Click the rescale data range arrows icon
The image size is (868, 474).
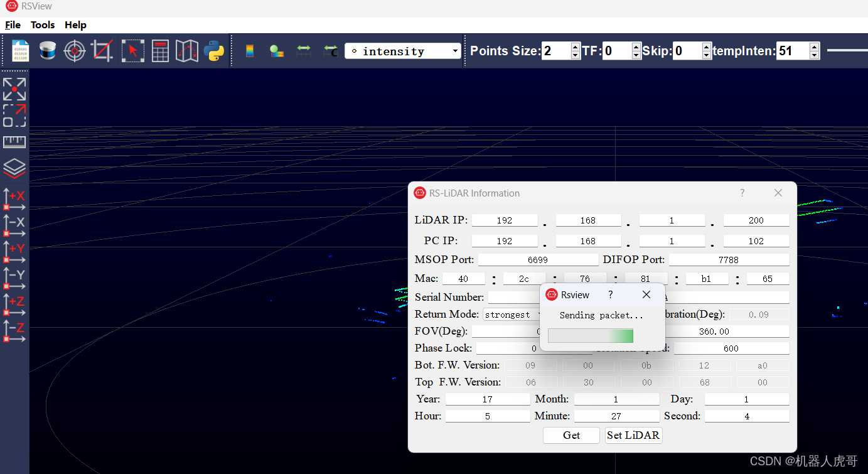click(x=304, y=51)
